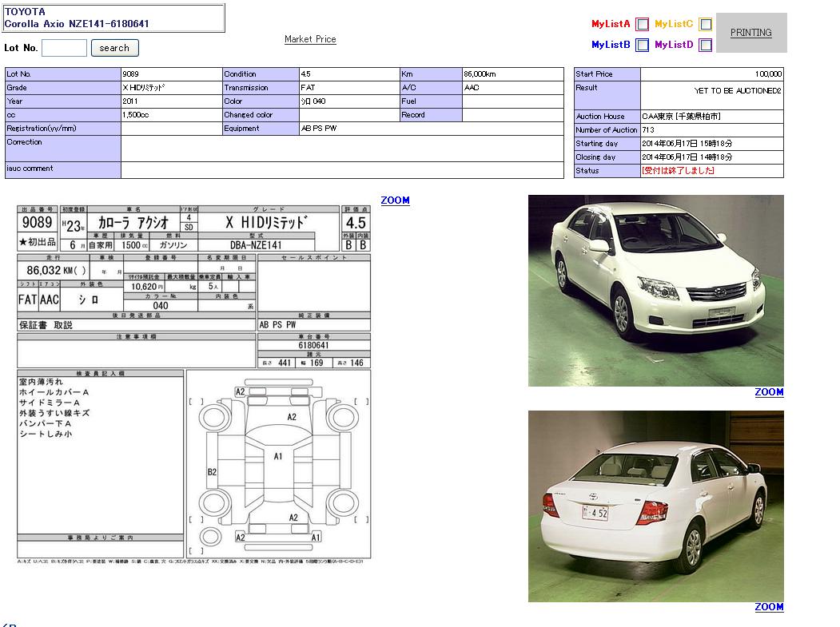
Task: Click the Toyota Corolla Axio title box
Action: 114,18
